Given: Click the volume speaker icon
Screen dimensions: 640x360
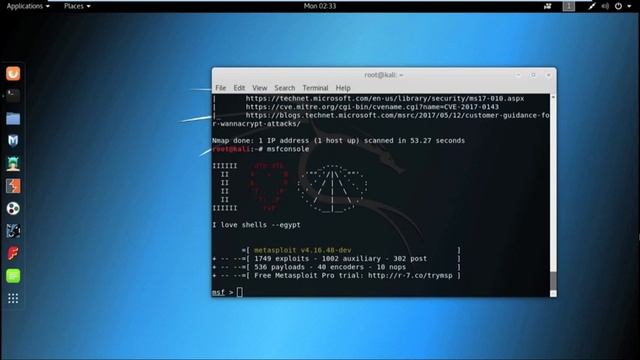Looking at the screenshot, I should (x=605, y=6).
